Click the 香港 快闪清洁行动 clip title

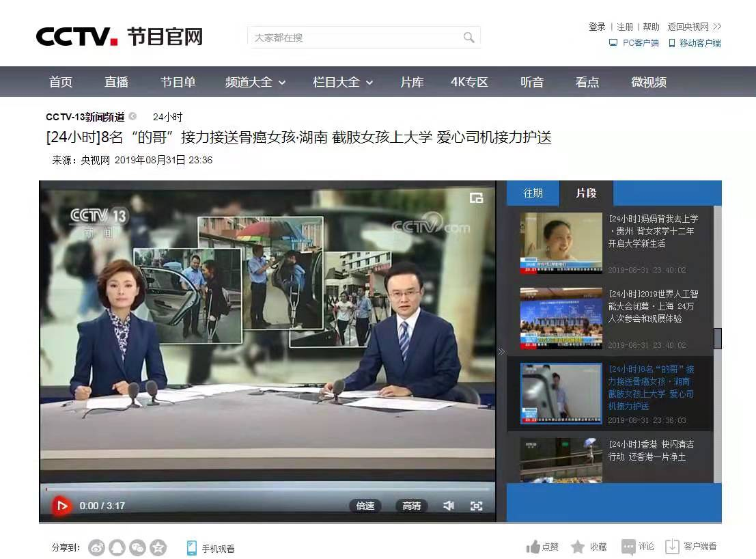pyautogui.click(x=651, y=450)
